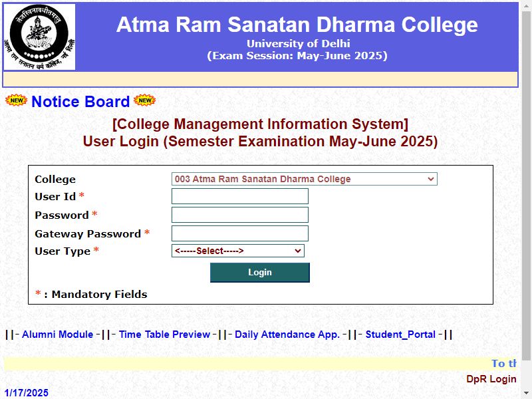Focus the Password input field
The width and height of the screenshot is (532, 399).
click(240, 215)
